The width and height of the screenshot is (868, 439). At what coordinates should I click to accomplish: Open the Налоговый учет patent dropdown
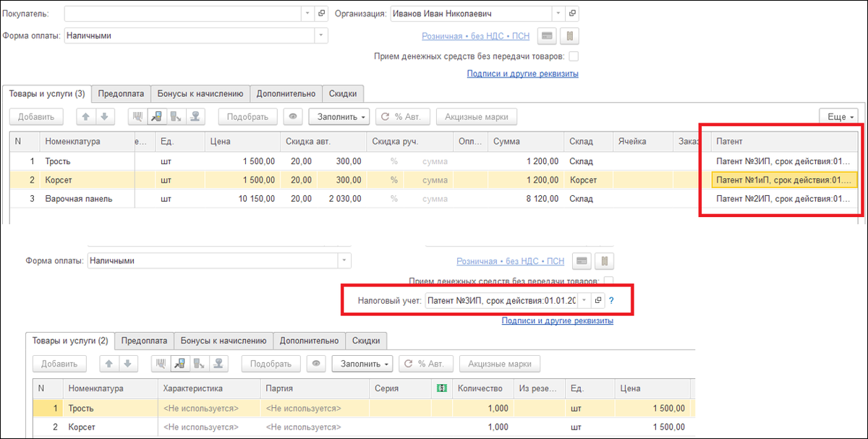coord(584,300)
